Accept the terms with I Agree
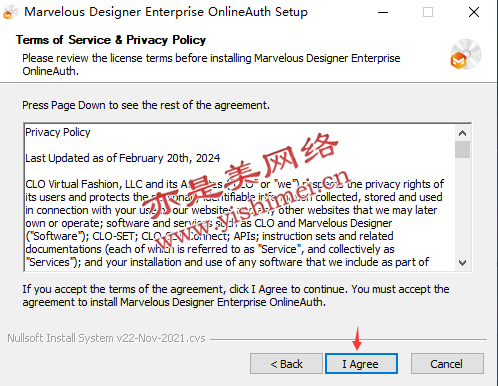Screen dimensions: 498x386 361,364
